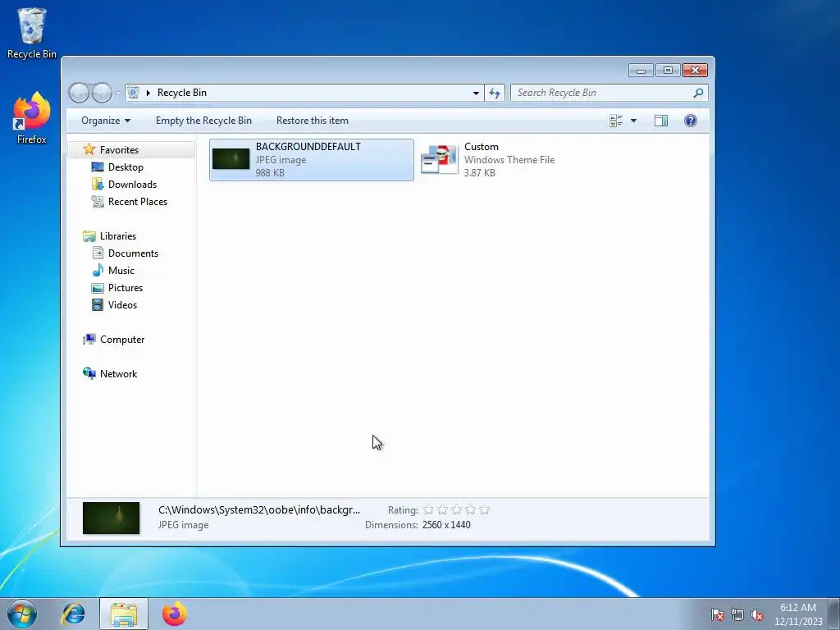Open the Pictures library
The width and height of the screenshot is (840, 630).
coord(126,288)
